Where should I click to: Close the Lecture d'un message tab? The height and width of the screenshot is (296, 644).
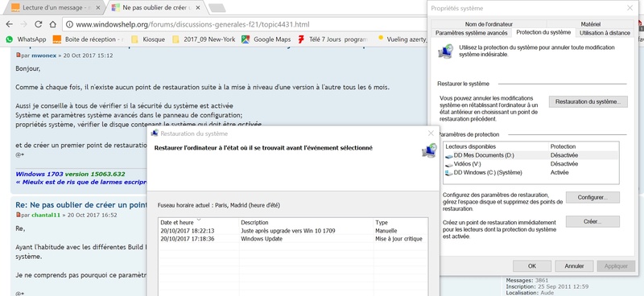(x=97, y=7)
